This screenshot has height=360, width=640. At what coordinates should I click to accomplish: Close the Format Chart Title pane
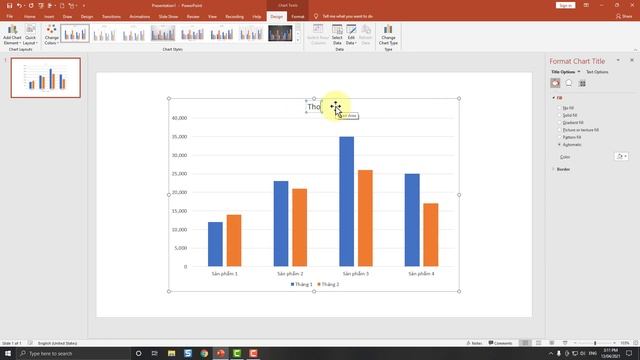tap(632, 60)
